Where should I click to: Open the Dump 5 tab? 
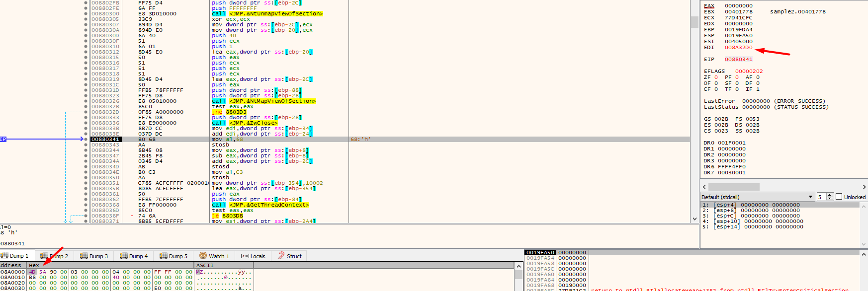click(174, 256)
